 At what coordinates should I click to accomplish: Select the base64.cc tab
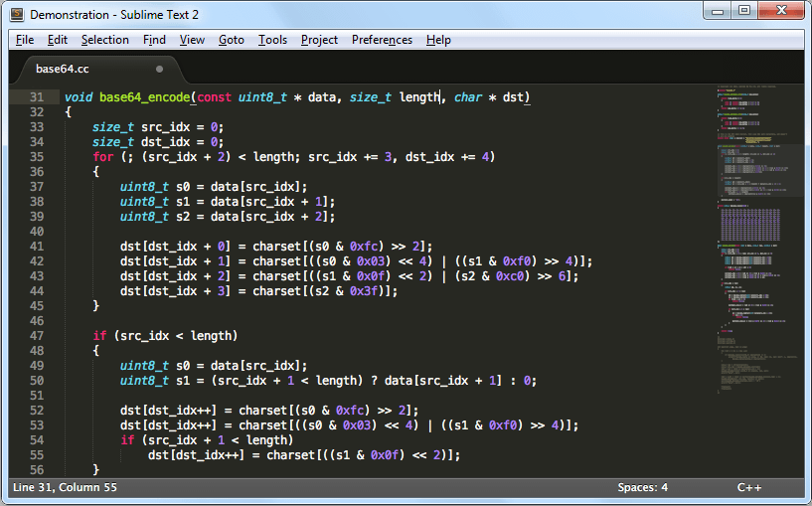pos(63,69)
